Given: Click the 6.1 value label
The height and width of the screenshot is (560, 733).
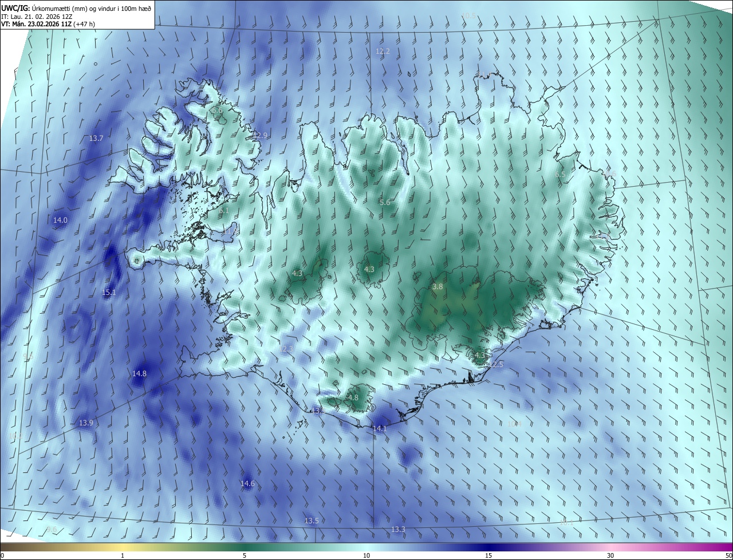Looking at the screenshot, I should (224, 210).
